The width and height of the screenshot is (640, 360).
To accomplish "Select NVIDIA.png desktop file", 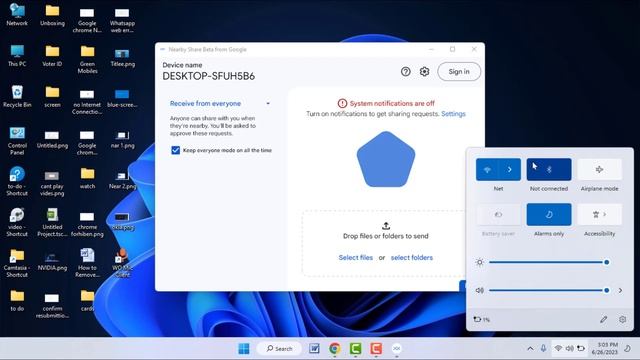I will pyautogui.click(x=52, y=261).
